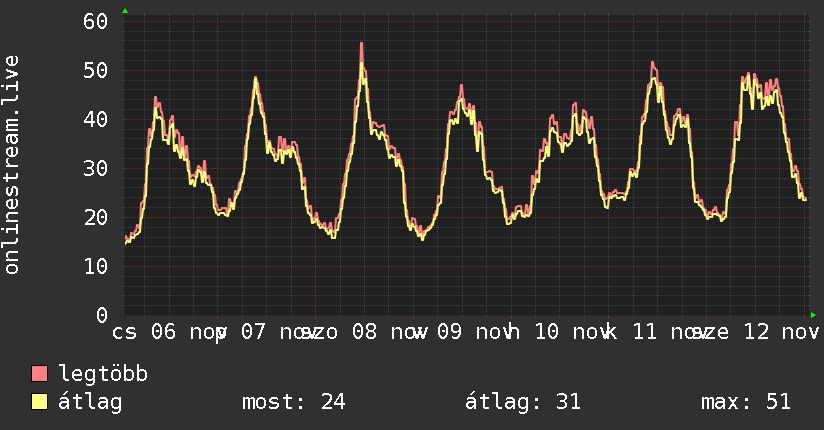Click the 'szo 08 nov' date label
This screenshot has height=430, width=824.
point(364,332)
